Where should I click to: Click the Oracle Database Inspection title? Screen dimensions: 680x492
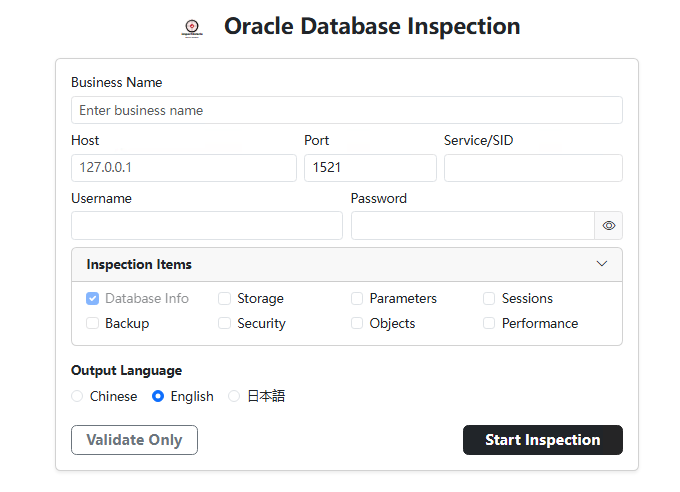372,26
